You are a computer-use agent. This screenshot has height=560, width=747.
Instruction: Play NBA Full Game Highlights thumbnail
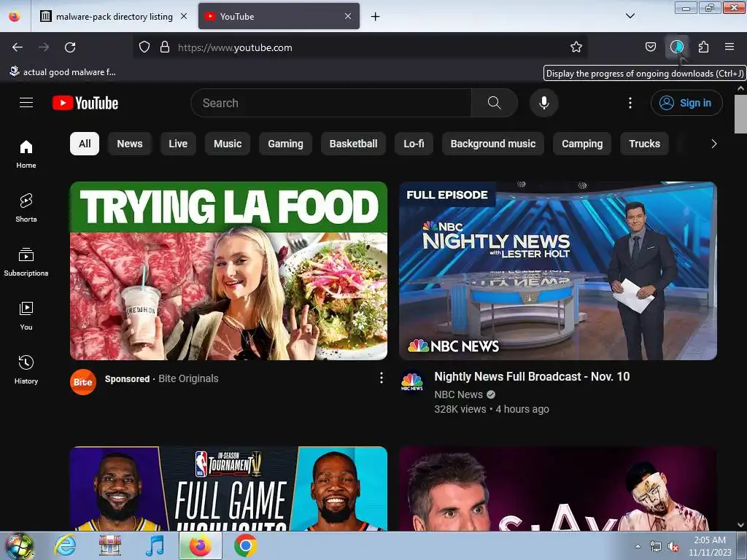228,489
